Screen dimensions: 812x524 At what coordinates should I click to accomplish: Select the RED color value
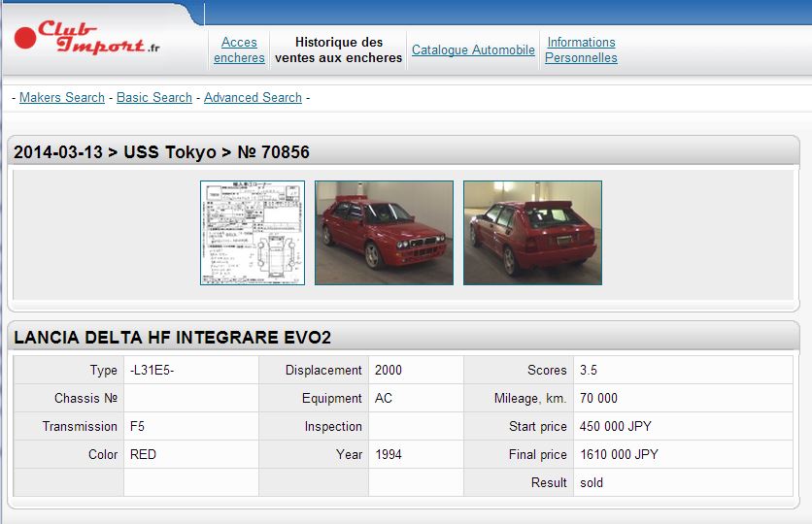143,454
